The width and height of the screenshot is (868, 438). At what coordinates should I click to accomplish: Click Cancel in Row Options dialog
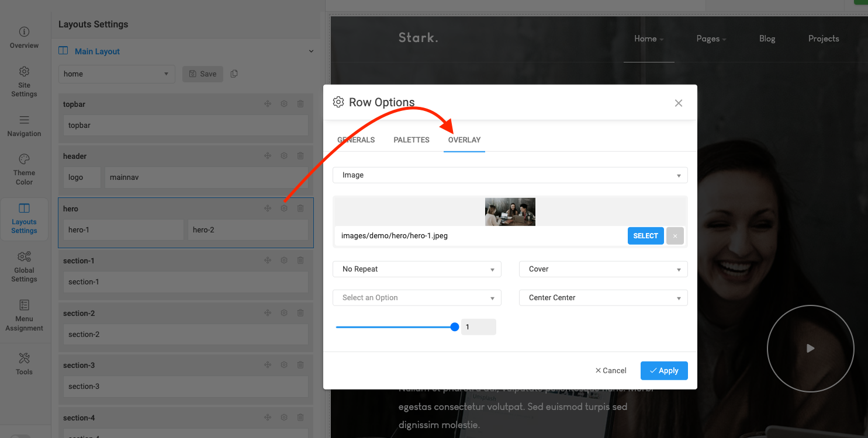(611, 371)
